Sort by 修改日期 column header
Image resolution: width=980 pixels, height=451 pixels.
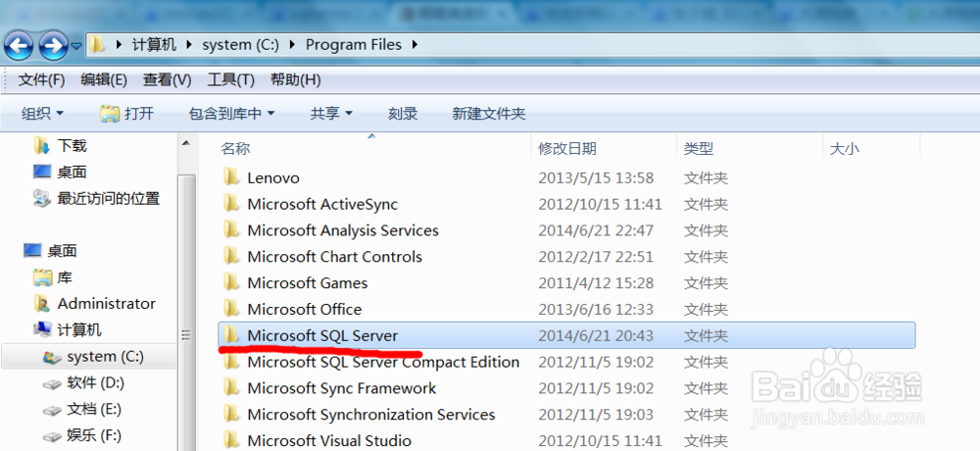click(x=567, y=148)
